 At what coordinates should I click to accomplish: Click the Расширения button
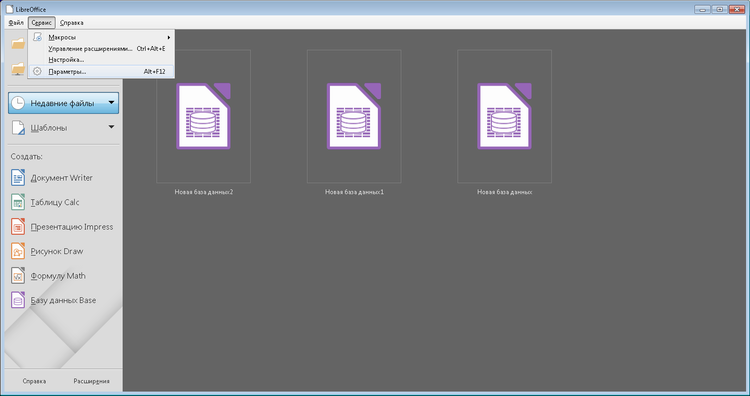[91, 381]
